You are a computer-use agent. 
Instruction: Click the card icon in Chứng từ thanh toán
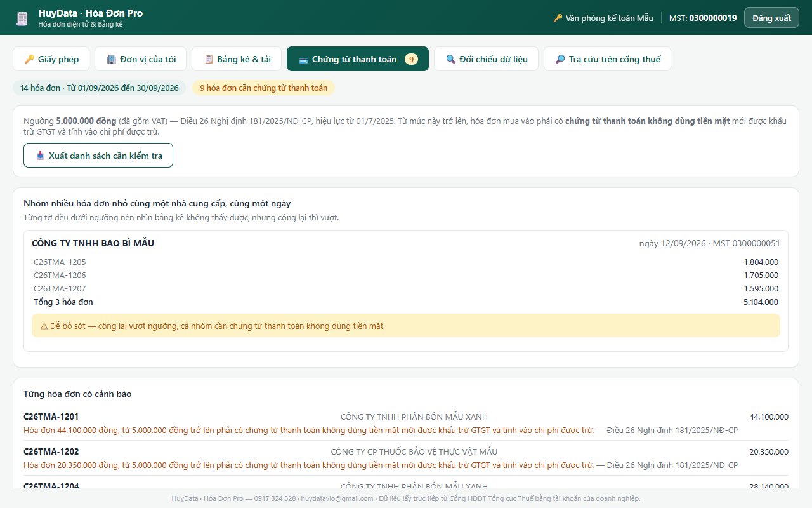point(304,59)
